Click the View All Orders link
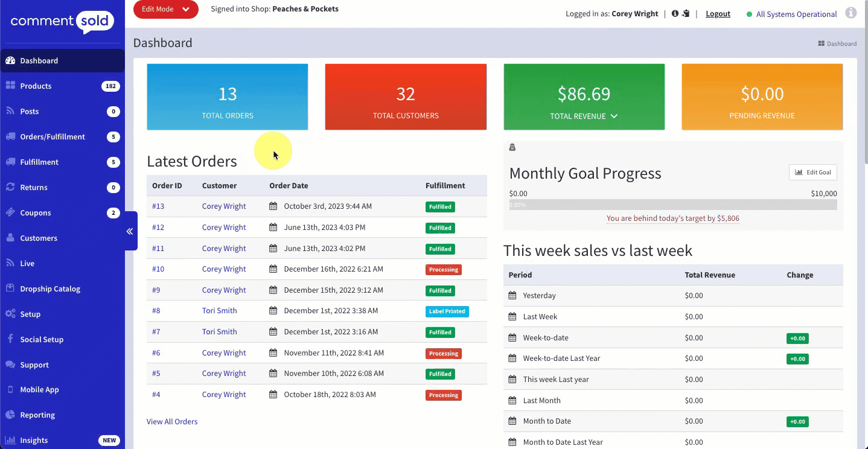Screen dimensions: 868x449 (172, 421)
